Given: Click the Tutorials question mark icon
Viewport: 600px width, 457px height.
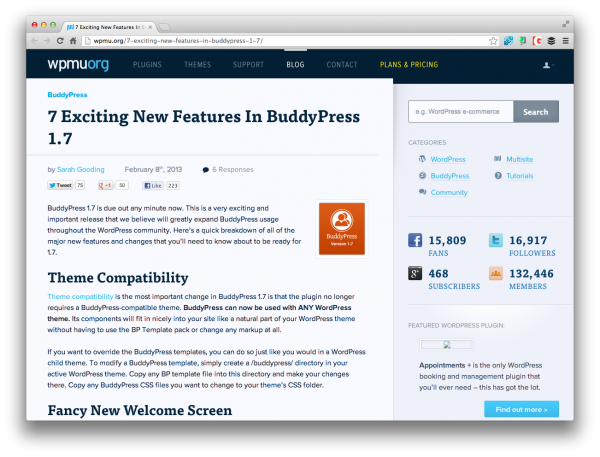Looking at the screenshot, I should pos(498,175).
